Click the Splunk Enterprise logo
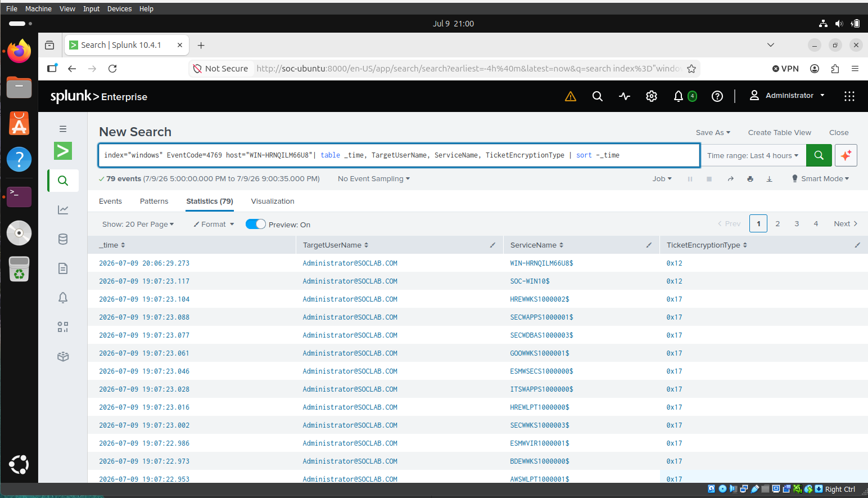This screenshot has width=868, height=498. click(x=99, y=96)
